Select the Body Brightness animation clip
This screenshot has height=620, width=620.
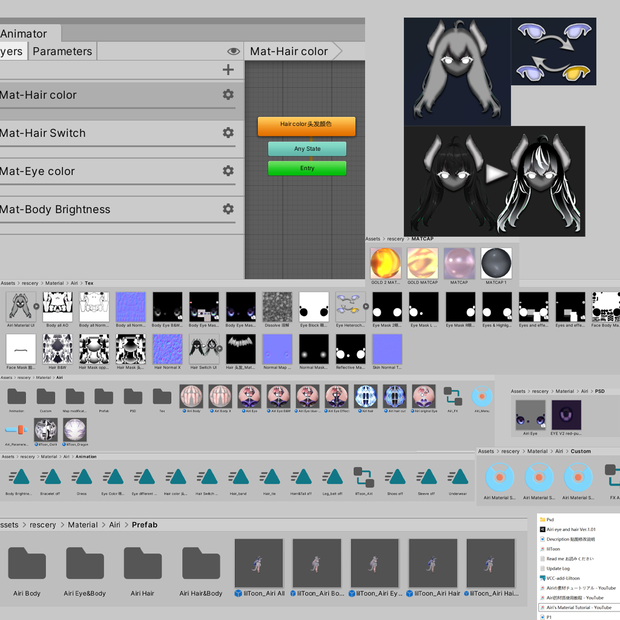[19, 477]
